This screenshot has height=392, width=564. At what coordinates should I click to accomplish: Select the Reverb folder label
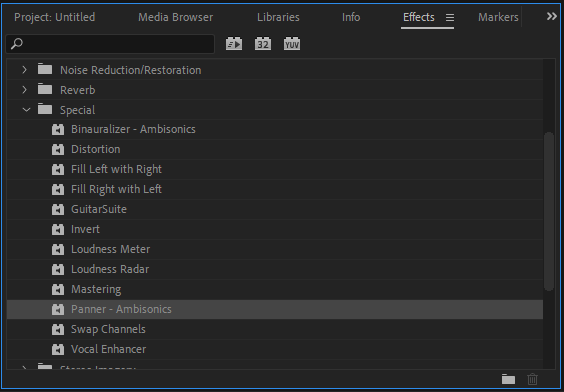pyautogui.click(x=78, y=90)
